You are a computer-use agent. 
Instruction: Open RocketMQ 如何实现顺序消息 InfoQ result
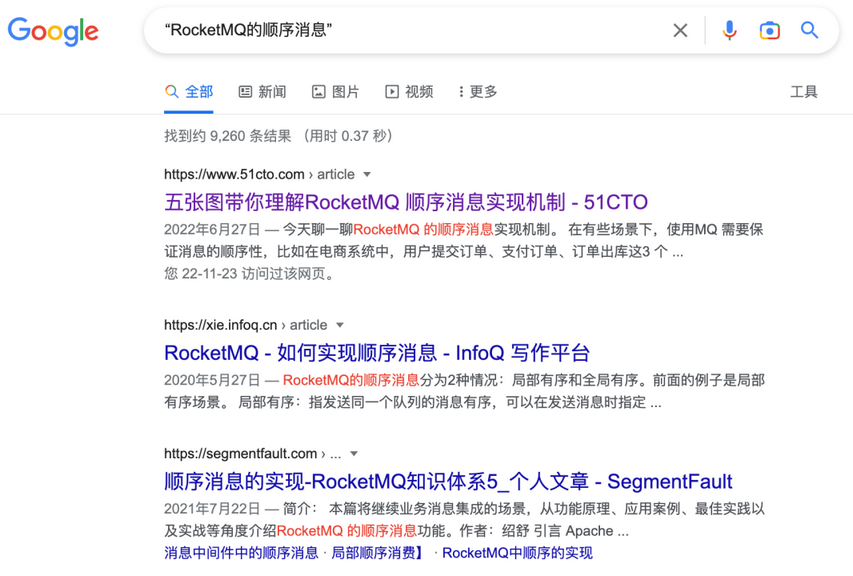tap(377, 353)
